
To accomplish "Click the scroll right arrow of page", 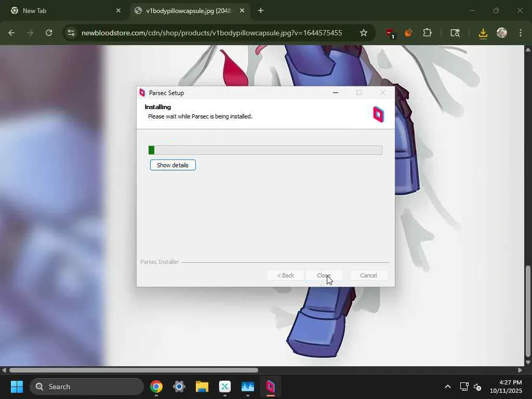I will point(520,370).
